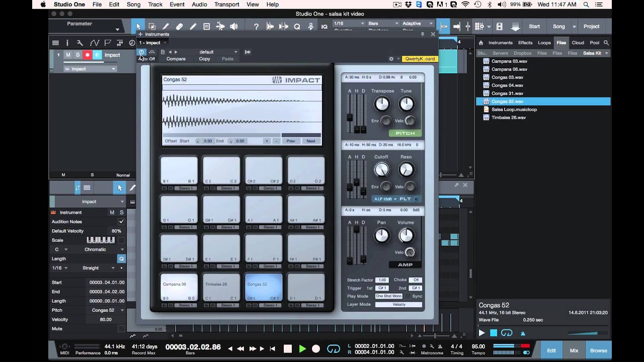This screenshot has height=362, width=644.
Task: Select the Range tool
Action: (152, 27)
